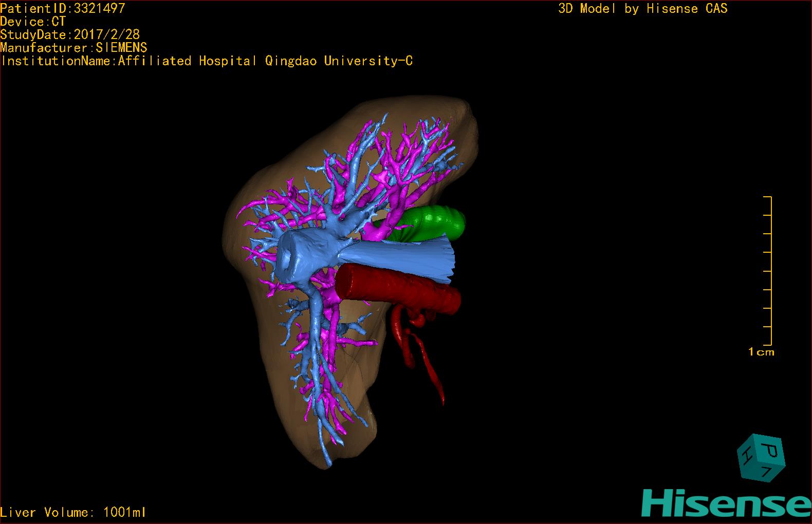Click the "3D Model by Hisense CAS" caption
The width and height of the screenshot is (812, 524).
(643, 9)
